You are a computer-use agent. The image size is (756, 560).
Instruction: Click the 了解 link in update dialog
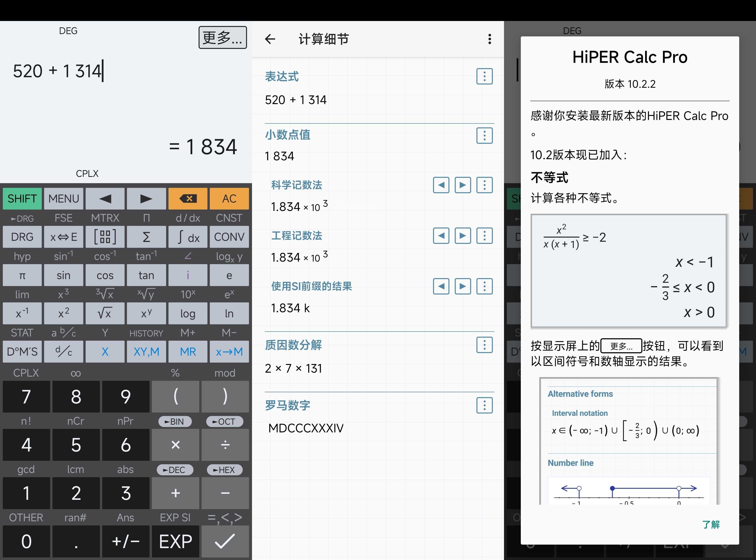[x=711, y=524]
